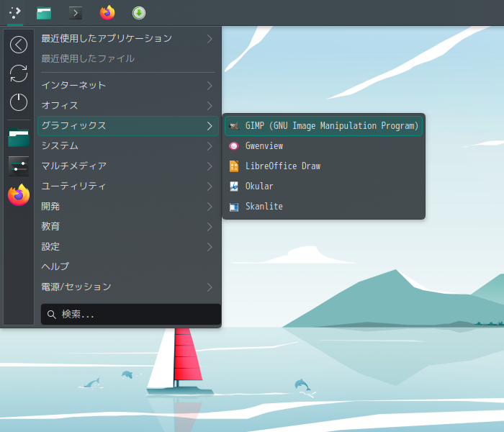Expand the 電源/セッション submenu arrow
This screenshot has height=432, width=504.
210,287
